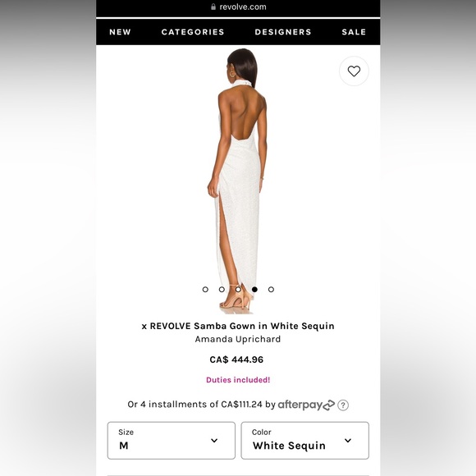Select third image carousel dot

[238, 290]
